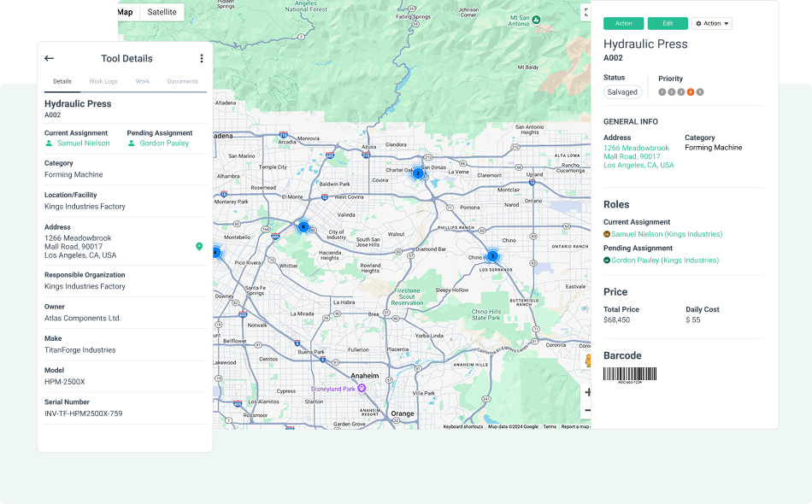Click map cluster marker near City of Industry
Viewport: 812px width, 504px height.
(x=303, y=226)
